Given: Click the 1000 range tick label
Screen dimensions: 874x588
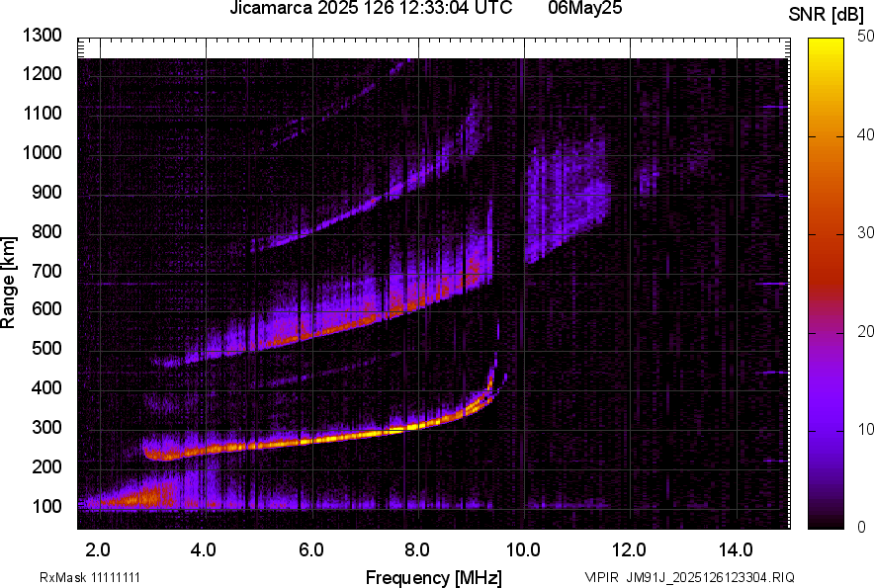Looking at the screenshot, I should [42, 152].
